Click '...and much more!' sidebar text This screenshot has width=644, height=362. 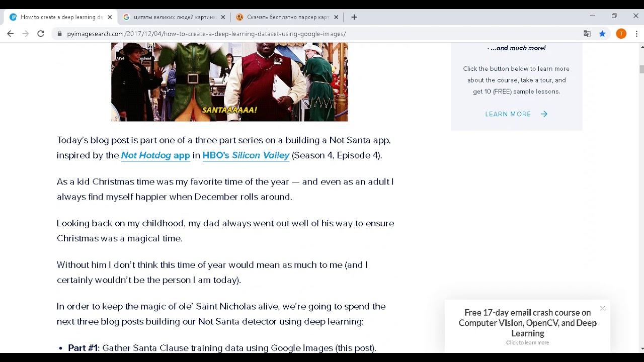click(x=516, y=48)
